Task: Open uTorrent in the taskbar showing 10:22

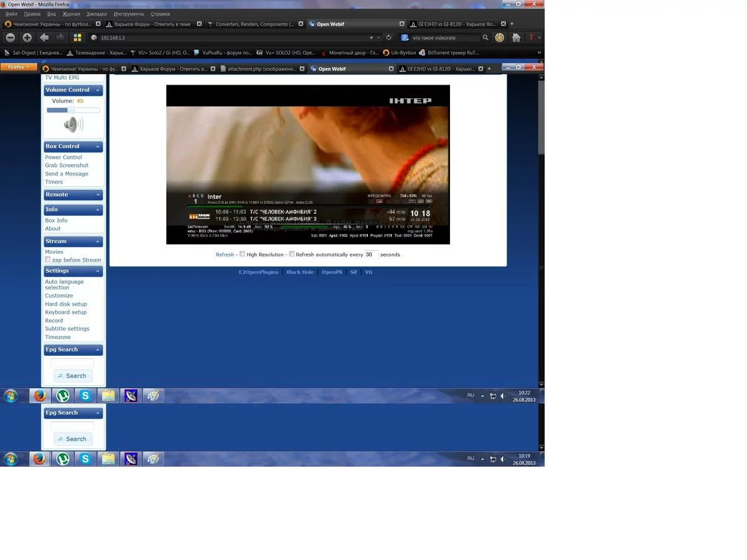Action: 62,395
